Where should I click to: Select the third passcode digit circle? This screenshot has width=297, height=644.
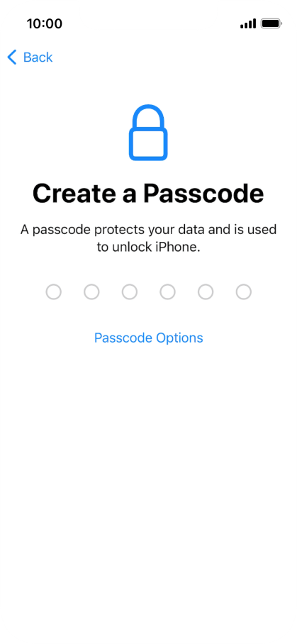pos(130,292)
